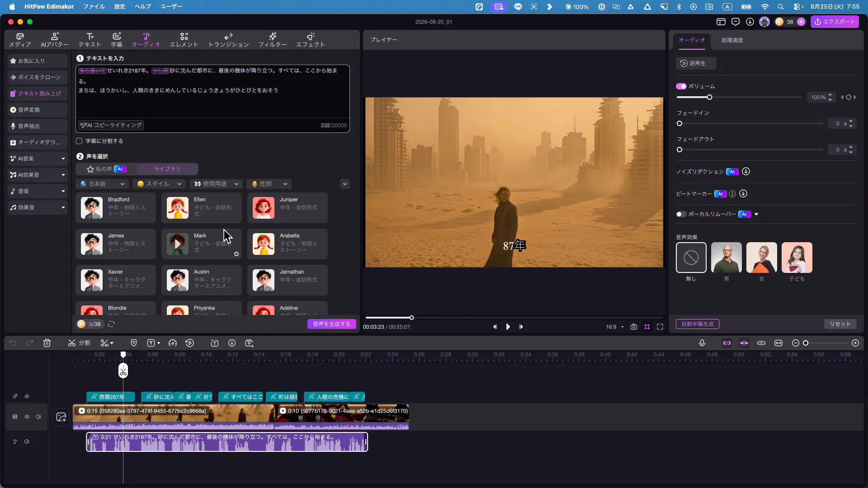Click the split (分割) scissors tool
868x488 pixels.
click(x=79, y=343)
